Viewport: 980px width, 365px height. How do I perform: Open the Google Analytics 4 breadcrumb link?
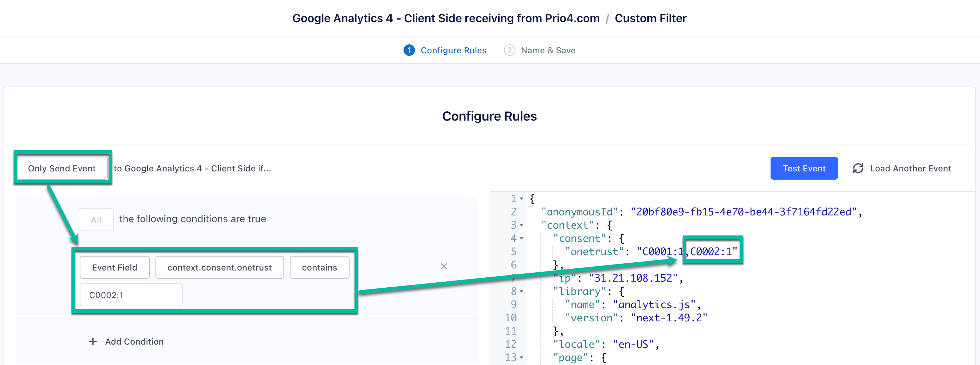coord(445,18)
